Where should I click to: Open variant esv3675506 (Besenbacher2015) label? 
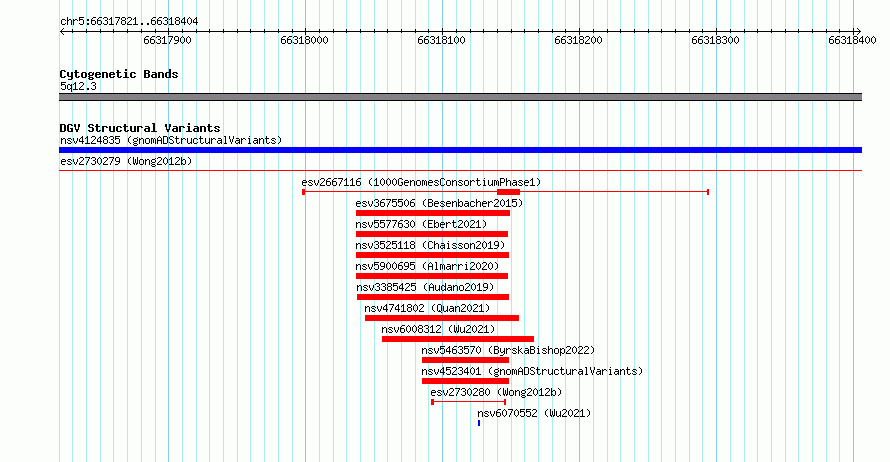click(x=439, y=203)
